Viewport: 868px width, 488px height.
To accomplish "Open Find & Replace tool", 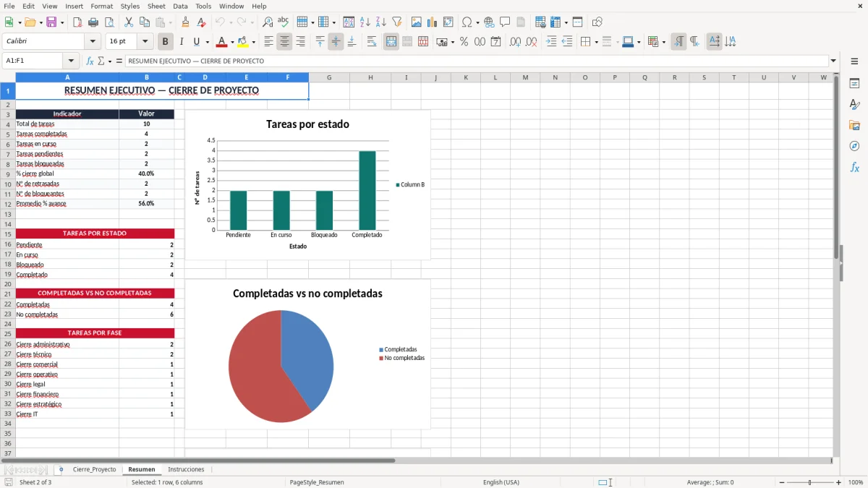I will point(268,22).
